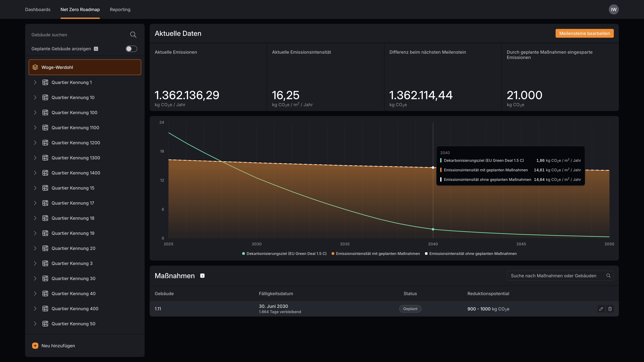Switch to the Reporting tab
Viewport: 644px width, 362px height.
click(120, 10)
